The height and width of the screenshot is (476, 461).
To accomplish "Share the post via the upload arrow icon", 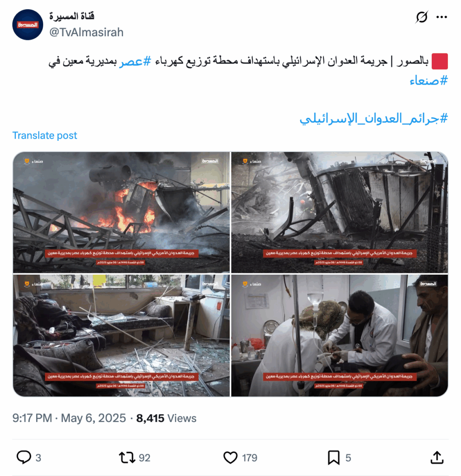I will coord(437,457).
